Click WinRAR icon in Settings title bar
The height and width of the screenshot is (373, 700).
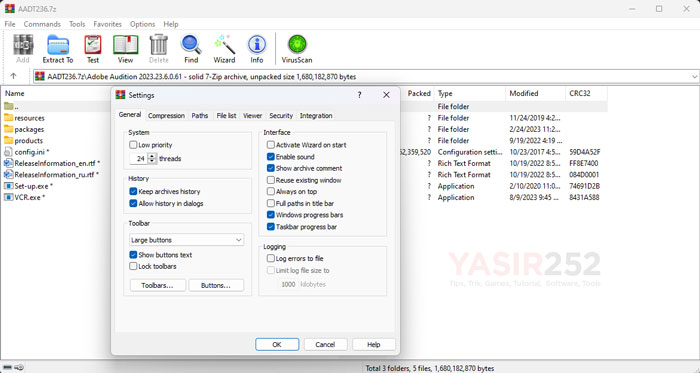121,95
